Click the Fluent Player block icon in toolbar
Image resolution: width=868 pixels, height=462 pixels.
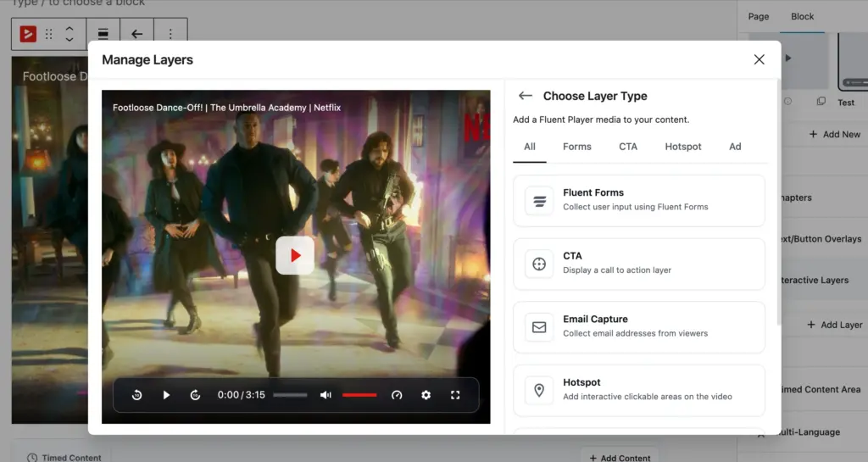[28, 34]
